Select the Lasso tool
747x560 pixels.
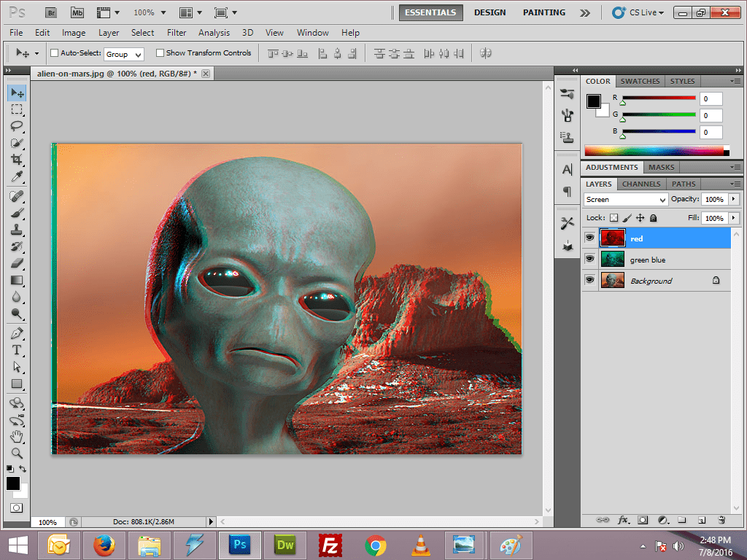click(17, 126)
